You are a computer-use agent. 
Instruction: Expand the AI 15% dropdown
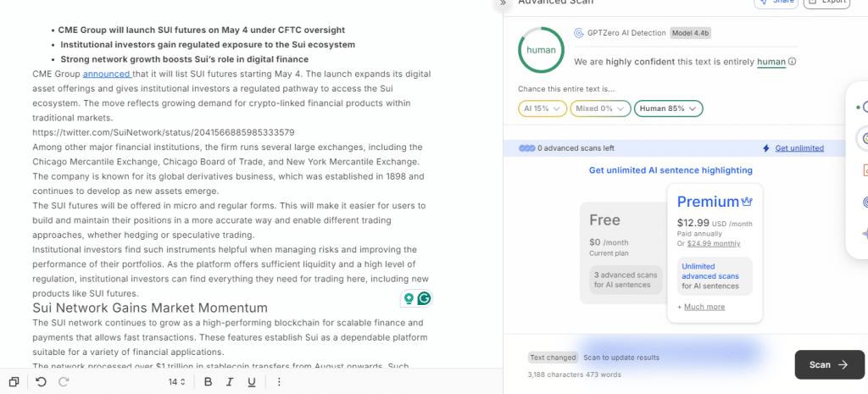(x=542, y=108)
